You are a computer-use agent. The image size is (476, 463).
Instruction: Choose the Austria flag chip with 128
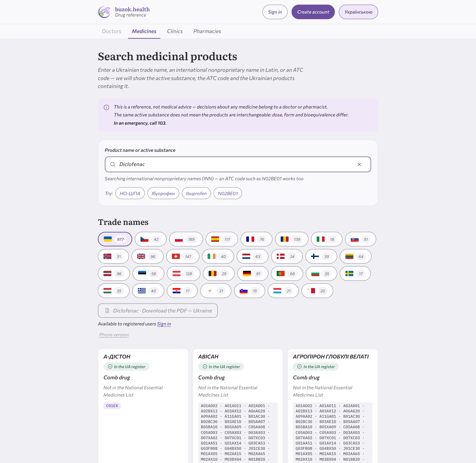184,274
